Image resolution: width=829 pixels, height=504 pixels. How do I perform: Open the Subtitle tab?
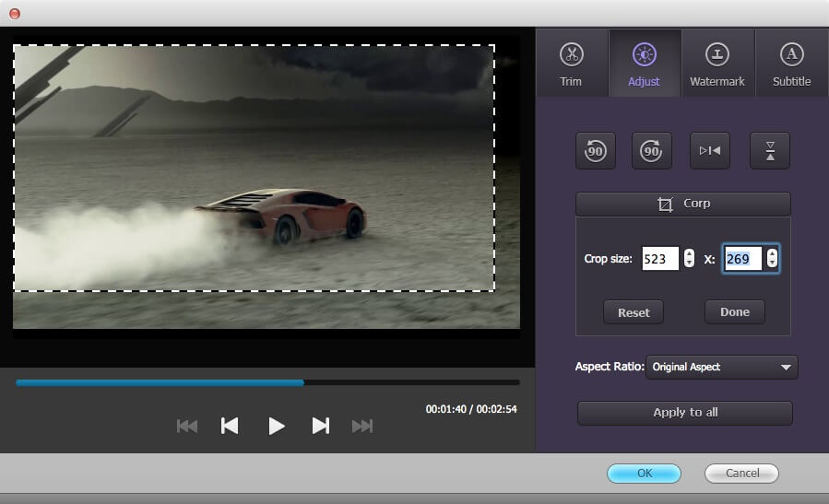tap(791, 63)
